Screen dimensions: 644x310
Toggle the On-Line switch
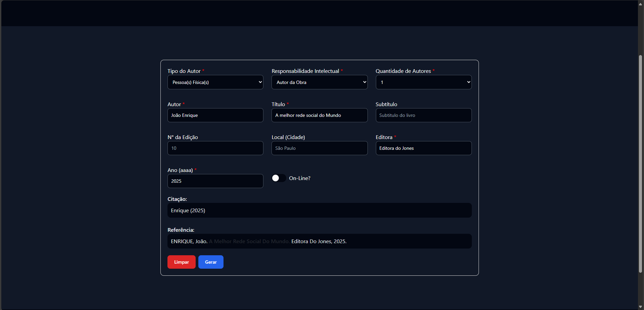tap(279, 178)
